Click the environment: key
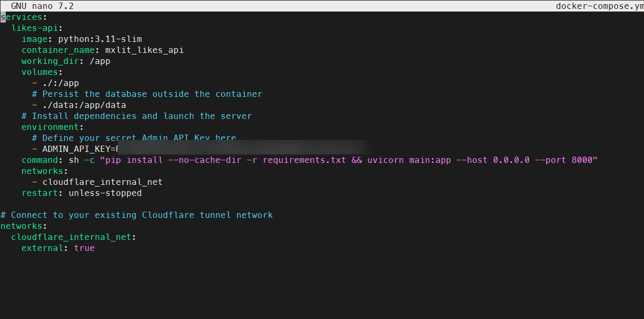This screenshot has width=644, height=319. click(52, 127)
